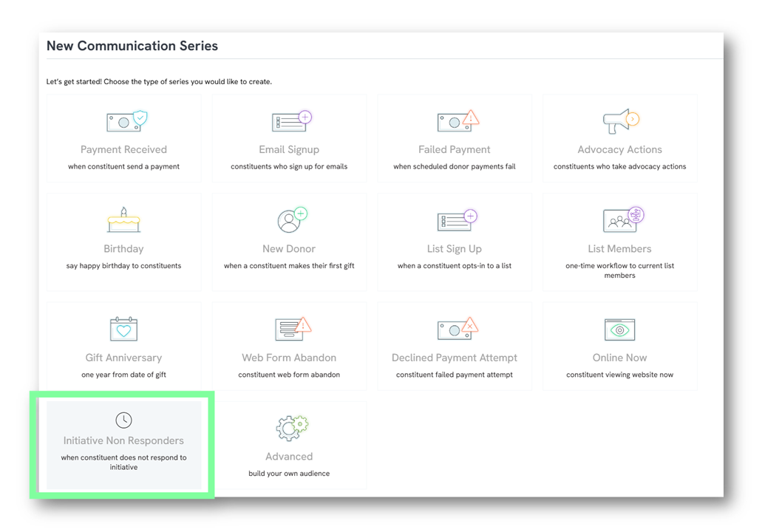Choose the Birthday series heading
Viewport: 762px width, 532px height.
[x=123, y=249]
